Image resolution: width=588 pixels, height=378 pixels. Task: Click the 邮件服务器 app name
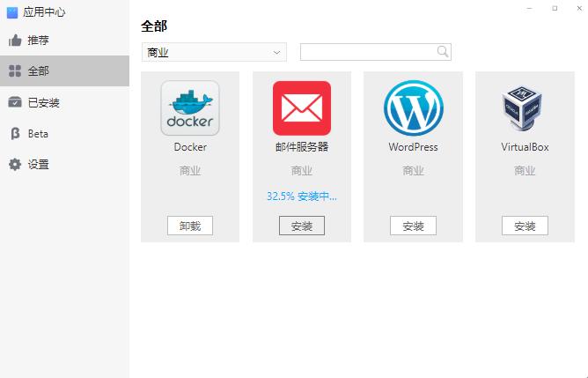tap(302, 147)
